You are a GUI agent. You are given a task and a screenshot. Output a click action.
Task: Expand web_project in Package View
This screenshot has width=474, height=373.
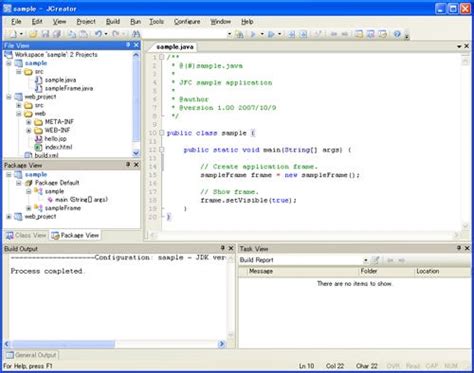click(x=9, y=217)
